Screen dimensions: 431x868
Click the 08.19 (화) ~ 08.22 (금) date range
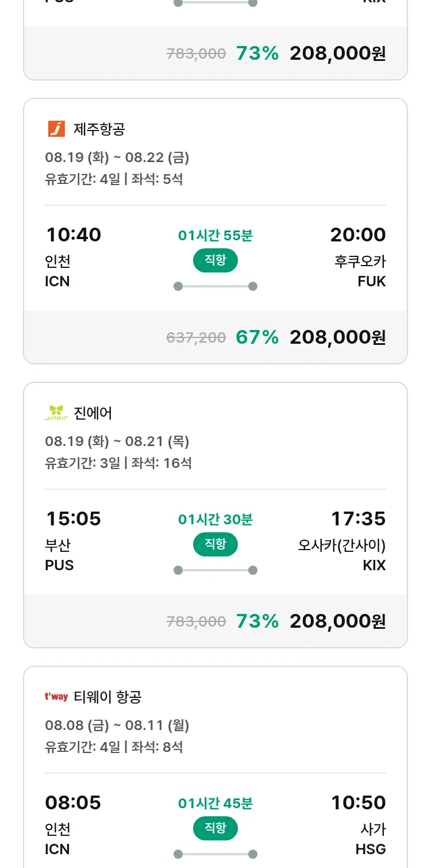coord(117,158)
